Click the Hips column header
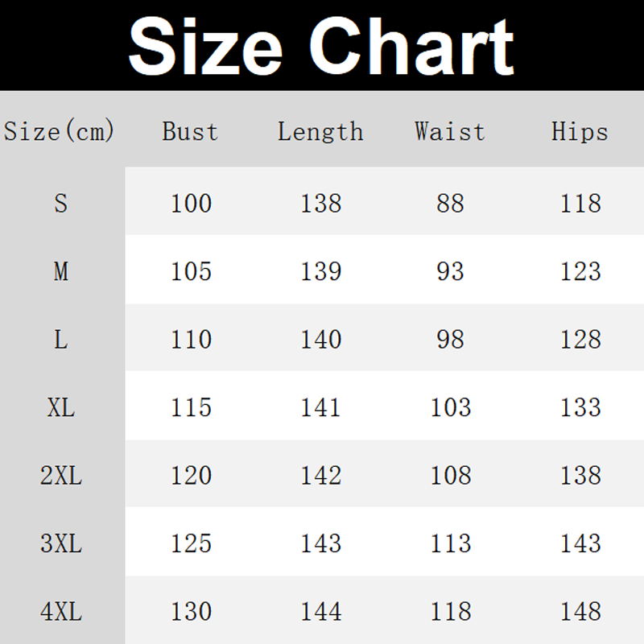 pyautogui.click(x=580, y=131)
